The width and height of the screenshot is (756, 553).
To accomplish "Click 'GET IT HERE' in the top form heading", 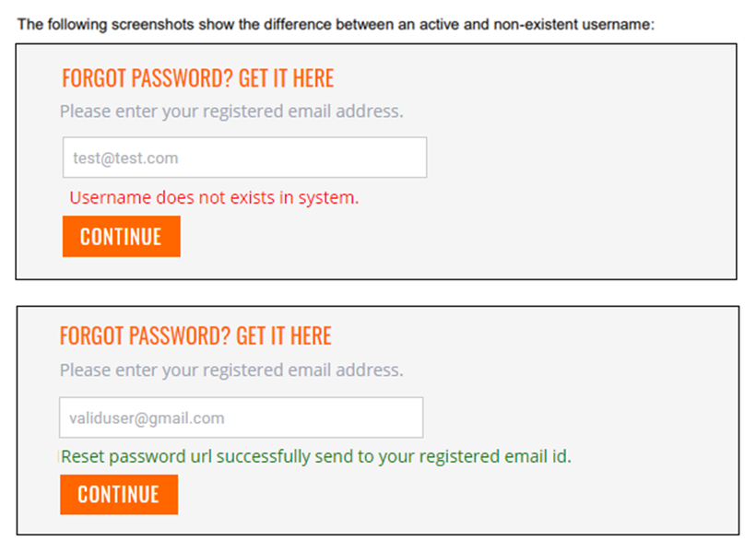I will [x=286, y=78].
